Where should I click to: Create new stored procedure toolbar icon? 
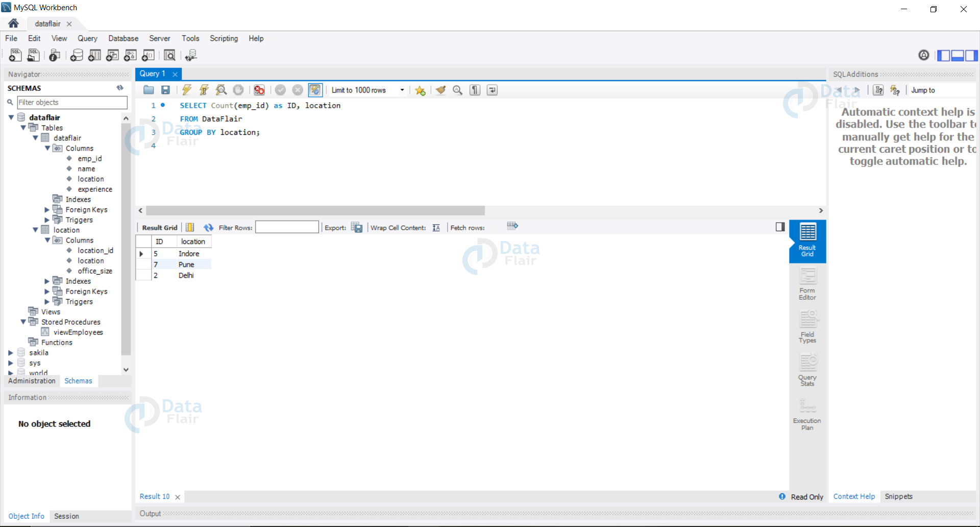(x=130, y=55)
